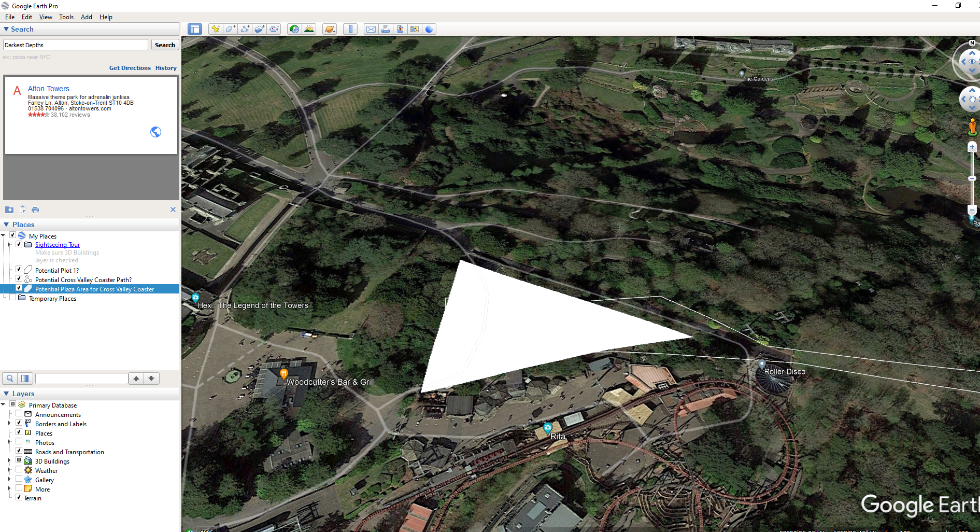The height and width of the screenshot is (532, 980).
Task: Add a polygon from the toolbar
Action: click(x=230, y=29)
